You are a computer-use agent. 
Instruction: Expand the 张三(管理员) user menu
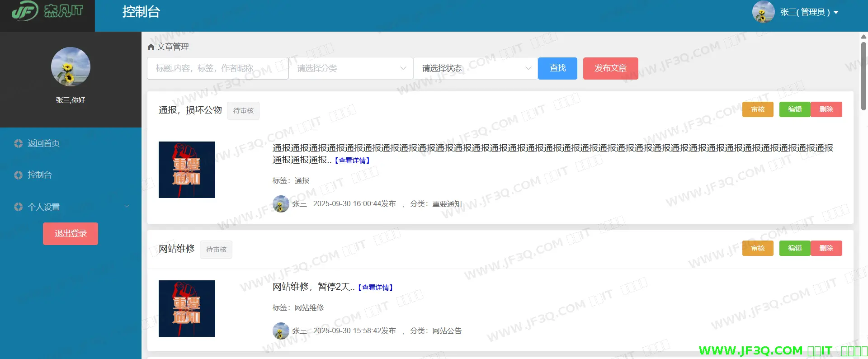click(x=809, y=12)
